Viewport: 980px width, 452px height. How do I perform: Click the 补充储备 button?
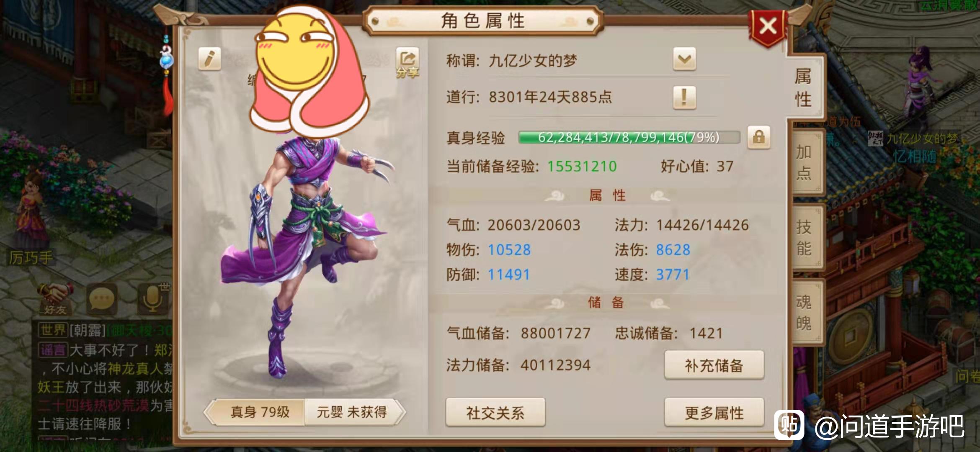(x=714, y=365)
